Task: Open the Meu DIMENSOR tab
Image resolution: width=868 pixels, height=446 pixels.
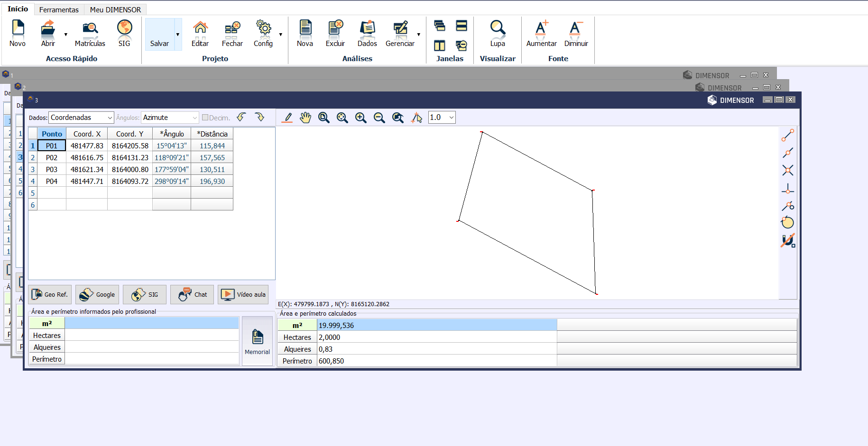Action: 115,9
